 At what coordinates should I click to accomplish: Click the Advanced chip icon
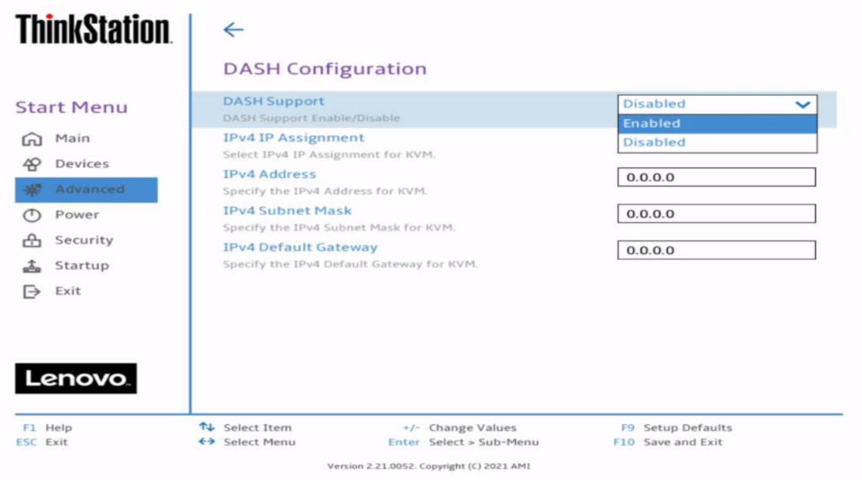[31, 190]
